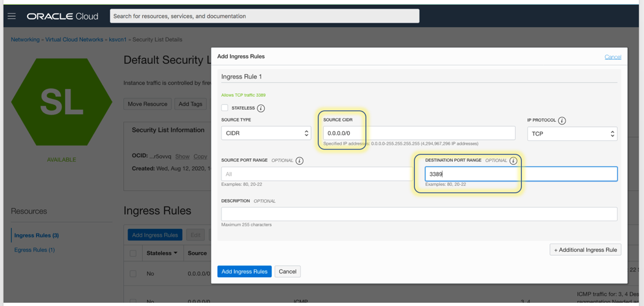Click Add Ingress Rules button on background page
This screenshot has height=306, width=644.
click(155, 235)
